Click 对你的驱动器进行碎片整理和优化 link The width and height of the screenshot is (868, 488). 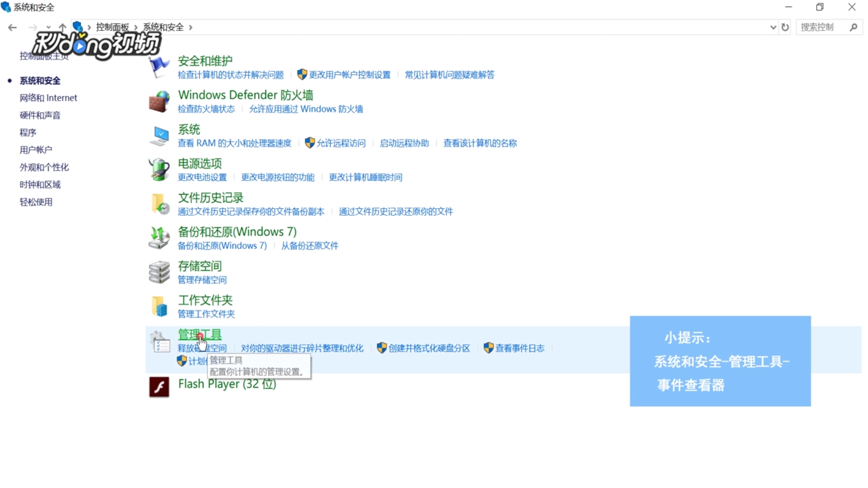pyautogui.click(x=302, y=348)
